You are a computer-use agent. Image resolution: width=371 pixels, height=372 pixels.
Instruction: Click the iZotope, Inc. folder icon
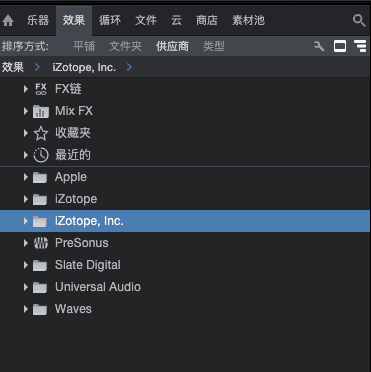(x=40, y=221)
